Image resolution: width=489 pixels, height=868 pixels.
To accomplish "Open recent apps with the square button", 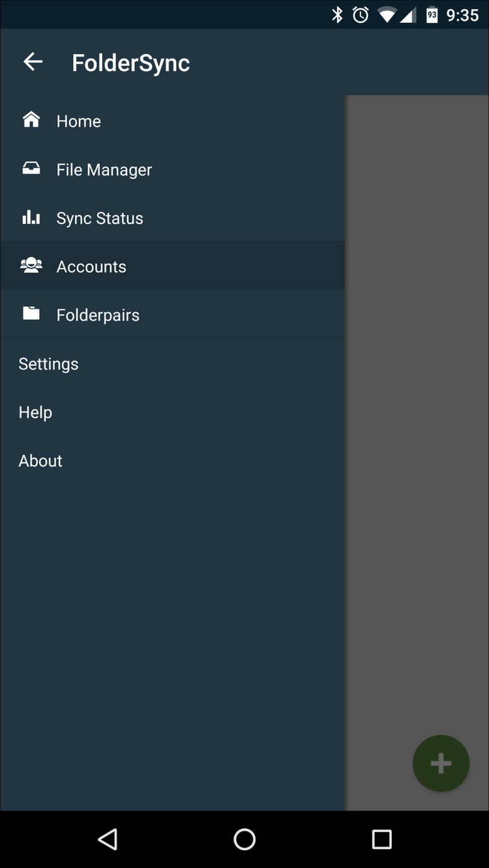I will [x=381, y=840].
